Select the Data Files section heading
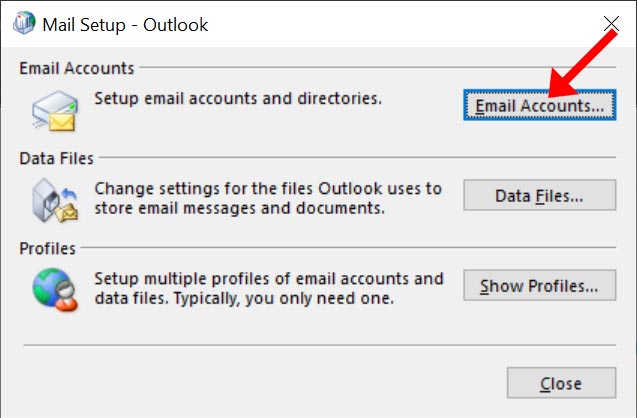This screenshot has width=637, height=418. (56, 158)
